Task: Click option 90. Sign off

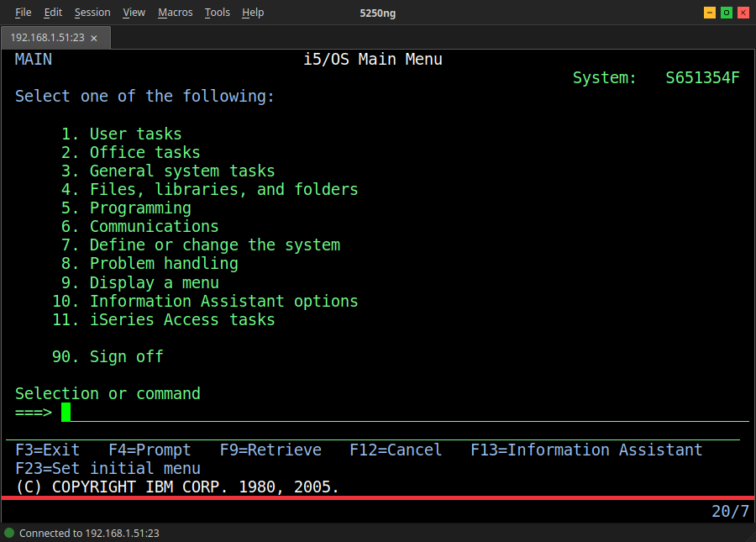Action: pos(108,357)
